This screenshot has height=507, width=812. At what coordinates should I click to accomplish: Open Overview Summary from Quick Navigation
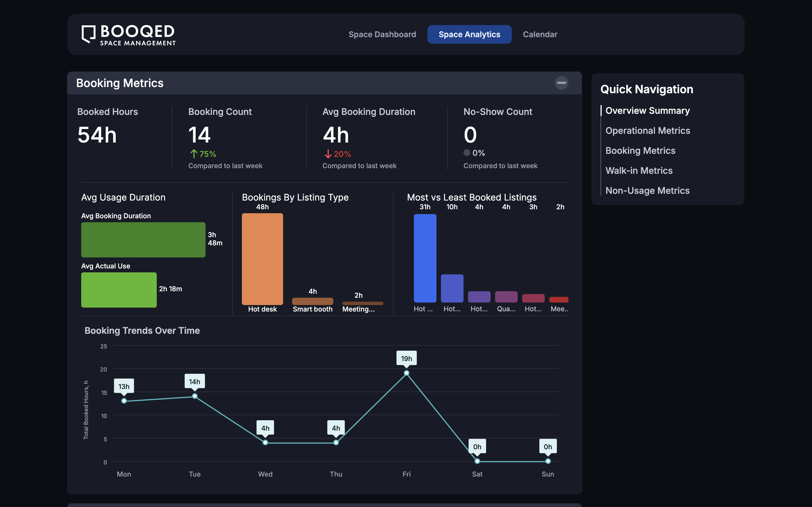tap(648, 110)
